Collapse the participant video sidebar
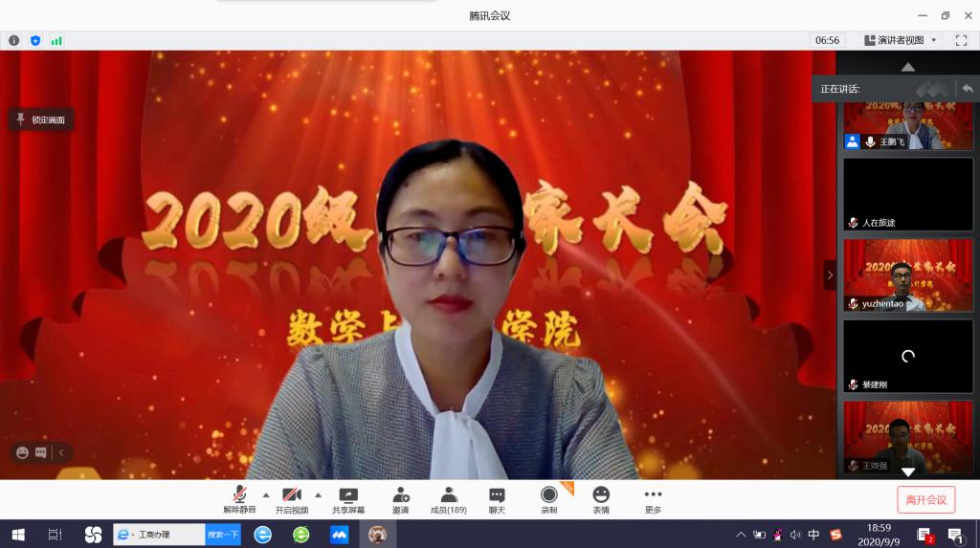The height and width of the screenshot is (548, 980). pos(830,275)
